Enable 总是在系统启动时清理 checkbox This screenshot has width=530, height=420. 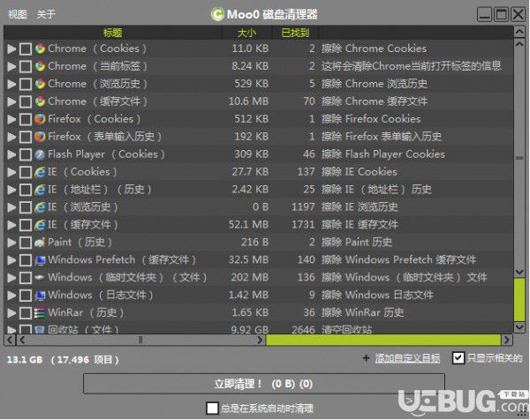[x=212, y=408]
